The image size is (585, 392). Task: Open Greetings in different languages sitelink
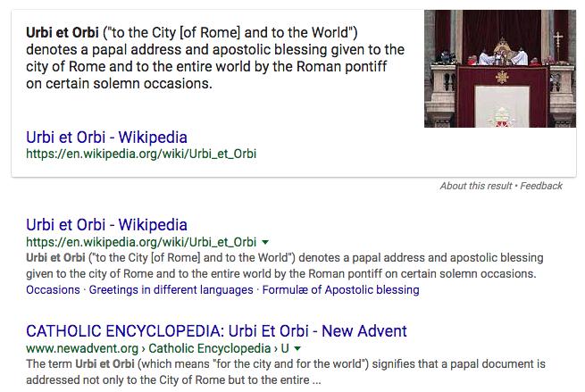[x=171, y=290]
